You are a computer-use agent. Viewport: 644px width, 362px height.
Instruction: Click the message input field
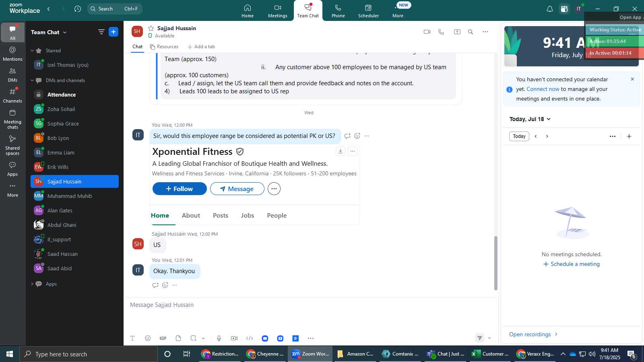[x=310, y=305]
